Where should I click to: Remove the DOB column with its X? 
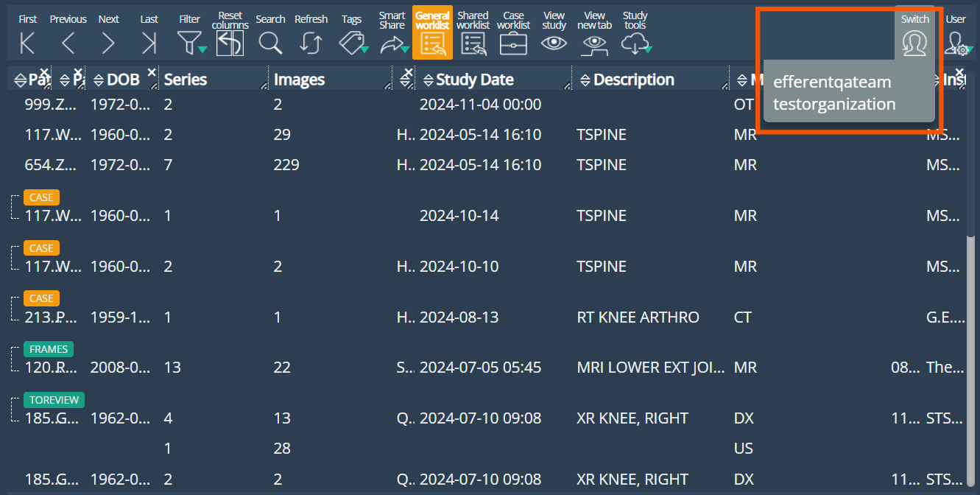pos(152,71)
